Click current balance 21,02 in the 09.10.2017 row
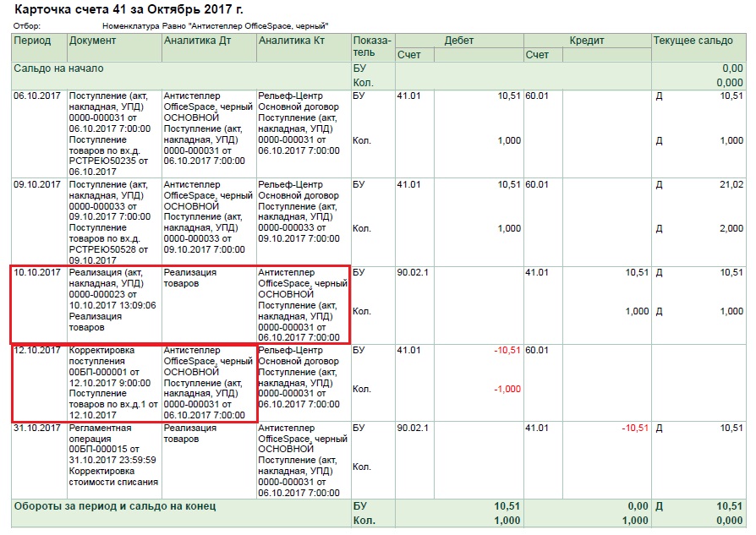Viewport: 756px width, 535px height. point(731,184)
